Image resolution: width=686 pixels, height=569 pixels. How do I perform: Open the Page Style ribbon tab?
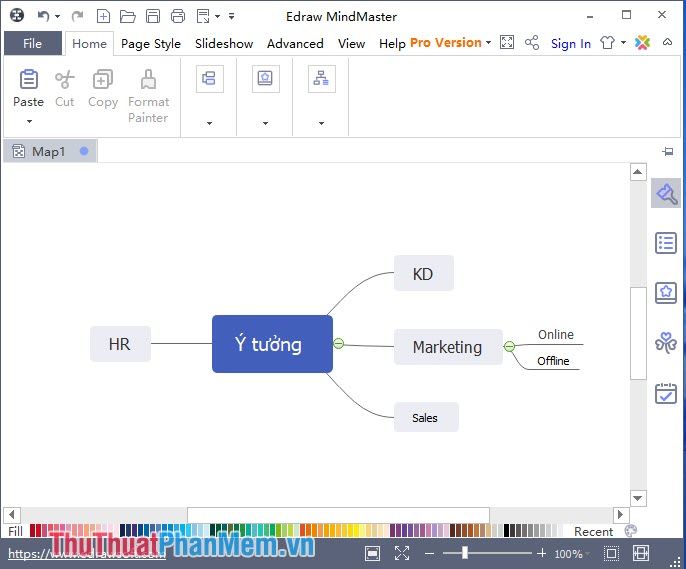pyautogui.click(x=151, y=43)
